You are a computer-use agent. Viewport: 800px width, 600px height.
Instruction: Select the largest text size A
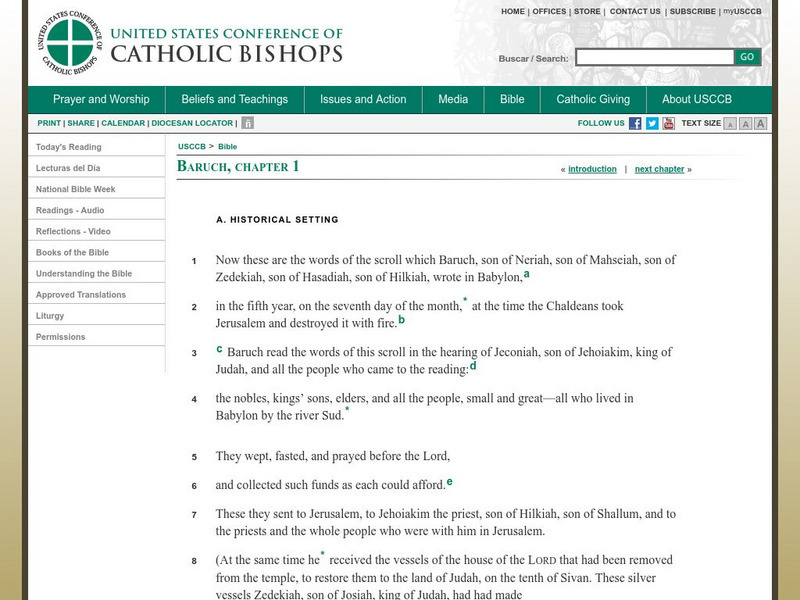point(762,124)
